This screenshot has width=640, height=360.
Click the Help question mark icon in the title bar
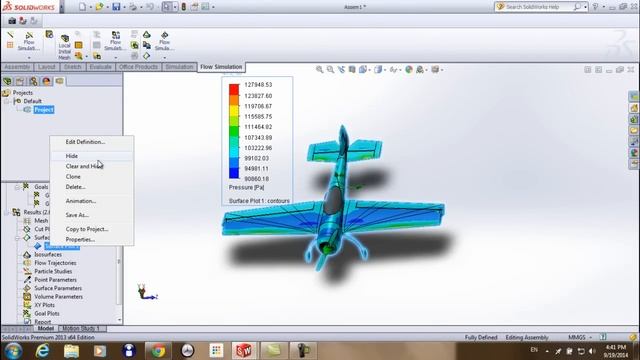(x=596, y=7)
